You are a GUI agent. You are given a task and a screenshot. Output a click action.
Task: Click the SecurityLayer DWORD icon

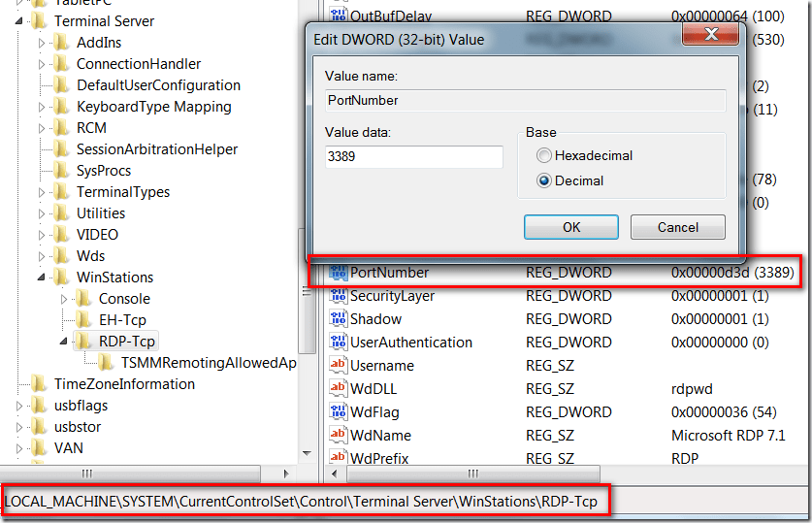339,296
